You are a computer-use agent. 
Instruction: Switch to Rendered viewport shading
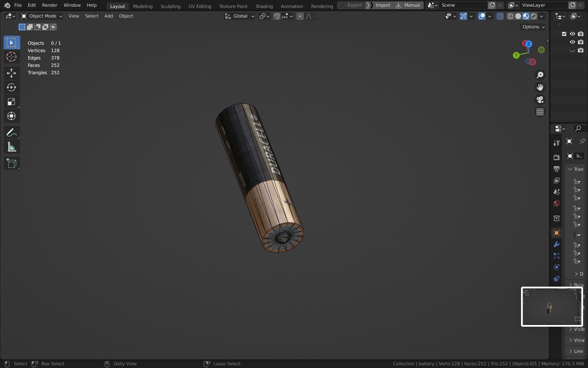[534, 16]
